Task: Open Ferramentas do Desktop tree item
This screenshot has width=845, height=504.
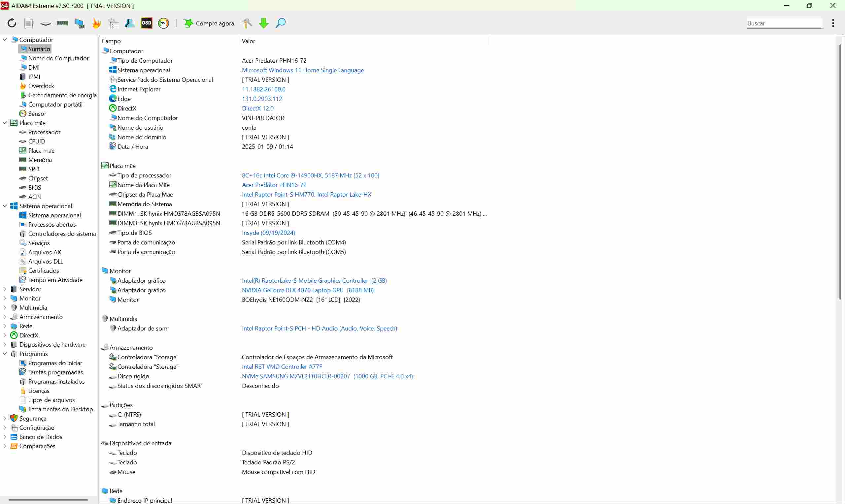Action: tap(60, 409)
